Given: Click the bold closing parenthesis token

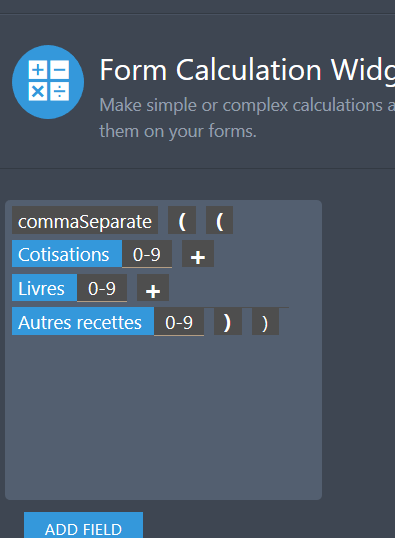Looking at the screenshot, I should [228, 321].
